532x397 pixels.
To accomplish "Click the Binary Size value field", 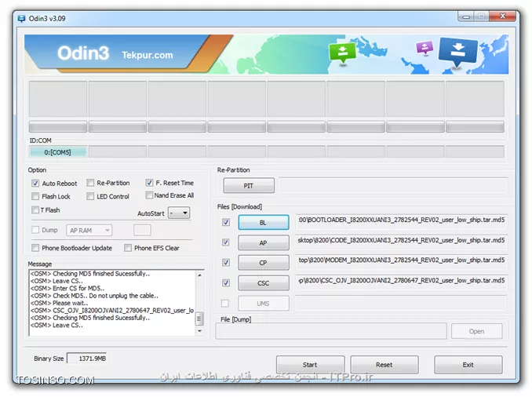I will [x=87, y=359].
